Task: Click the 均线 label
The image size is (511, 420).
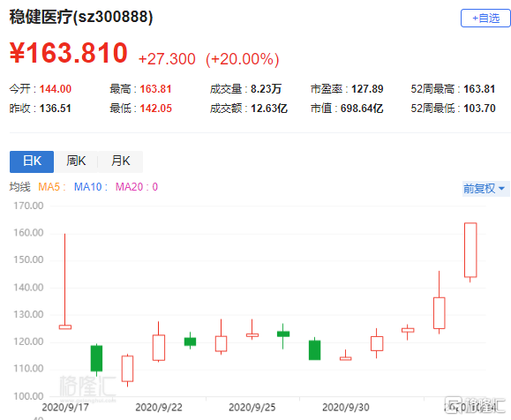Action: [20, 187]
